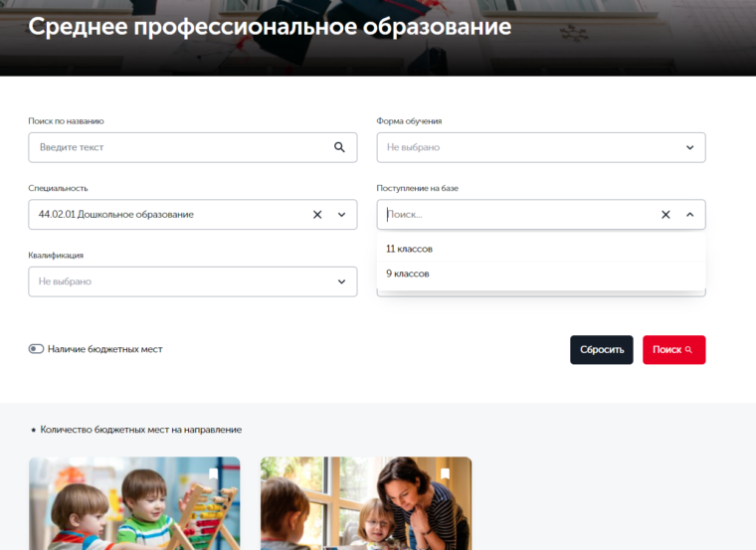Click the chevron in the Специальность dropdown

(x=341, y=214)
